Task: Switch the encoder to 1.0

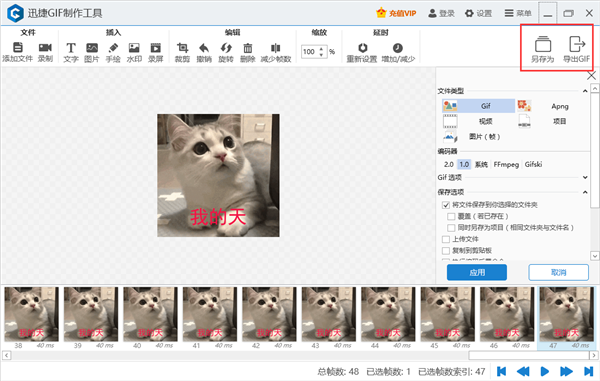Action: pos(464,164)
